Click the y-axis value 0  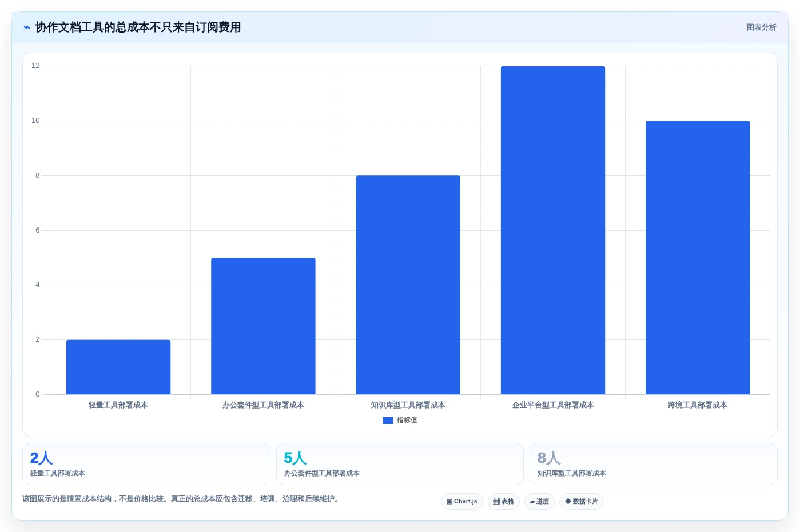click(38, 394)
